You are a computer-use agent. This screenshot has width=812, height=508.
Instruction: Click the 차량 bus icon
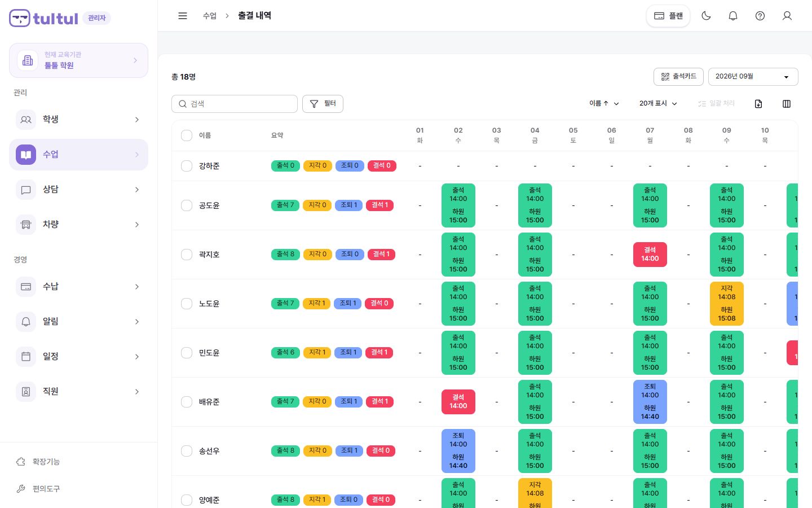(26, 225)
